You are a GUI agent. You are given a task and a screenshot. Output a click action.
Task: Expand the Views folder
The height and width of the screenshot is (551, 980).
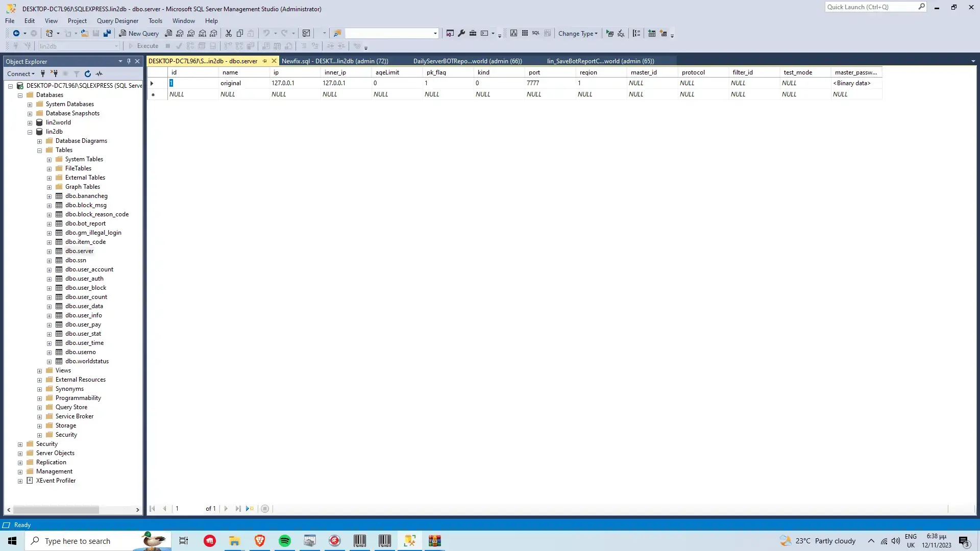tap(39, 371)
